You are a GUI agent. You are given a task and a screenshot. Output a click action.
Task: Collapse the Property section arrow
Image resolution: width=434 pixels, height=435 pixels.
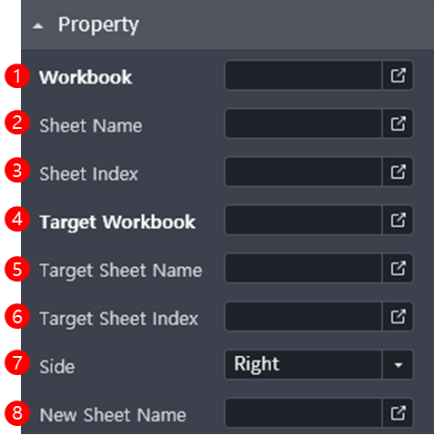38,26
